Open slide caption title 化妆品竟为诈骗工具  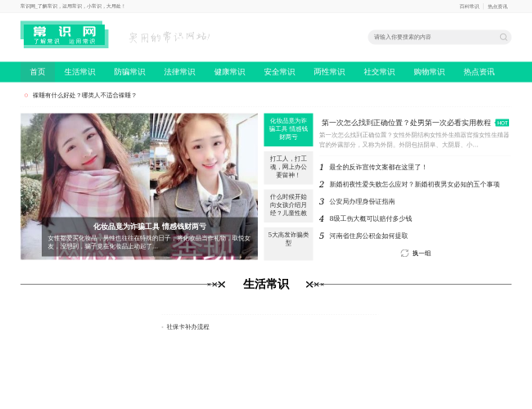click(150, 227)
